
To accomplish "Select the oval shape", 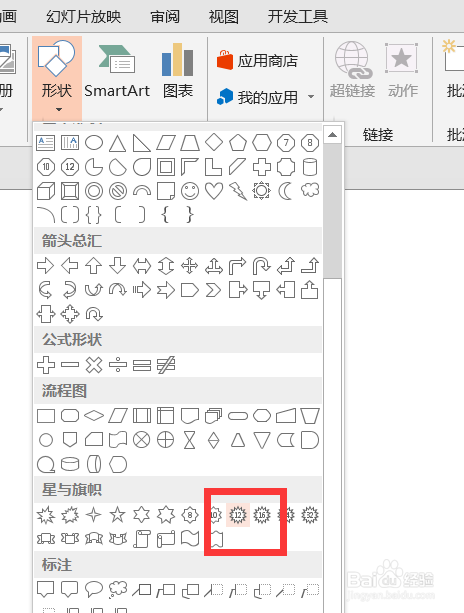I will [x=94, y=143].
